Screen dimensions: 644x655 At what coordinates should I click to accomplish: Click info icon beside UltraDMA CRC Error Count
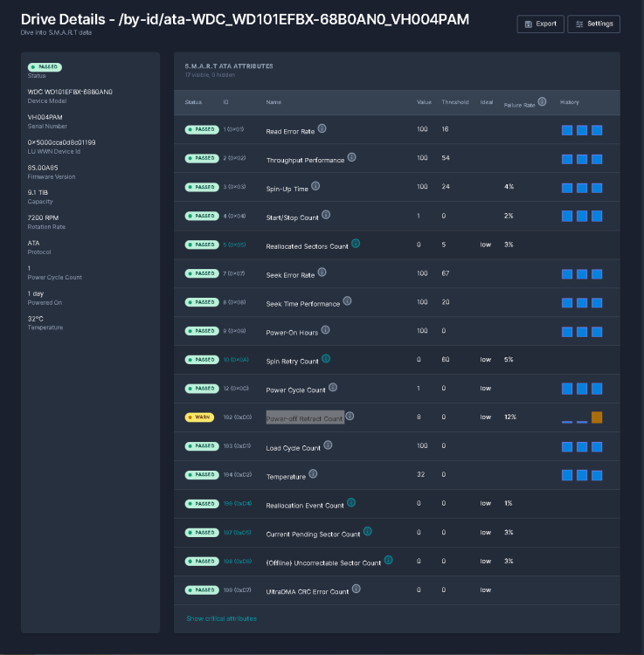coord(356,589)
